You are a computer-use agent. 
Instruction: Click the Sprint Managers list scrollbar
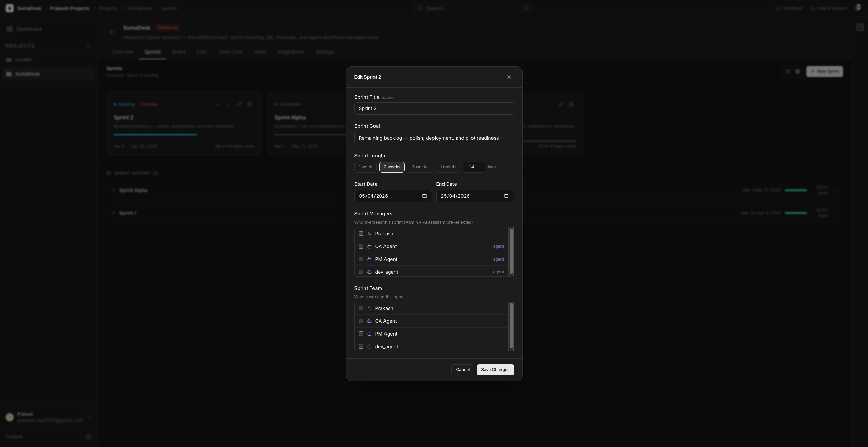(x=511, y=251)
